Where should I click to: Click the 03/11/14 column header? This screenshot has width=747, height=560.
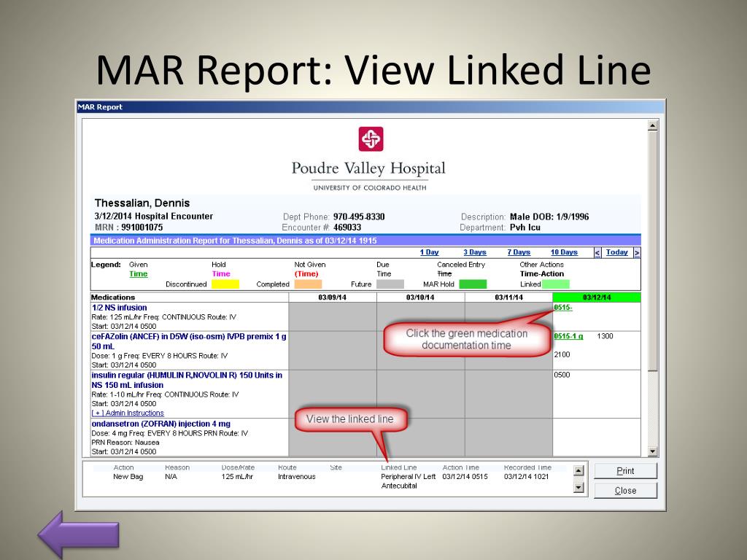pos(508,297)
